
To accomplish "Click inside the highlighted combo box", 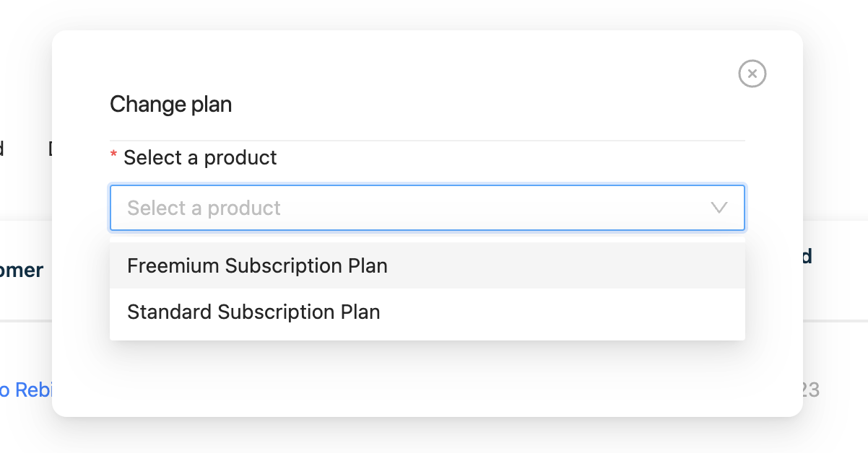I will click(x=426, y=208).
